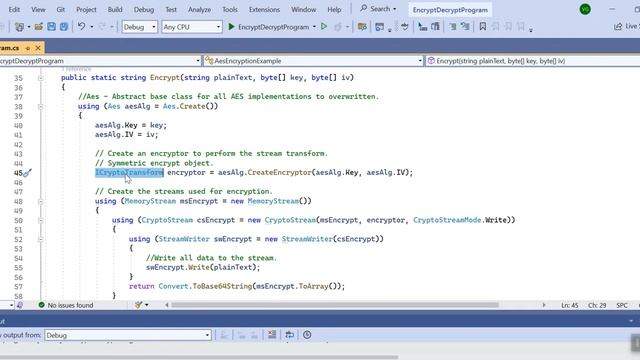The width and height of the screenshot is (640, 360).
Task: Collapse the CryptoStream using block at line 50
Action: pos(40,220)
